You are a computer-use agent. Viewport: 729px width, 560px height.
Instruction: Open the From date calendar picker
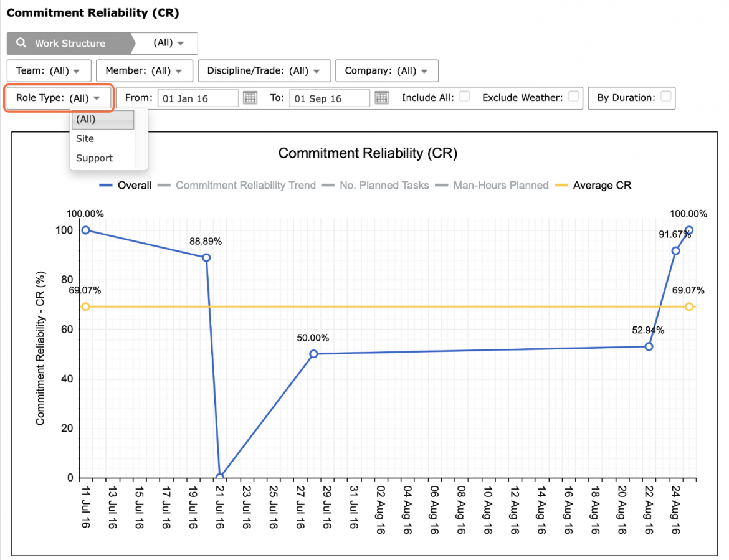[250, 98]
